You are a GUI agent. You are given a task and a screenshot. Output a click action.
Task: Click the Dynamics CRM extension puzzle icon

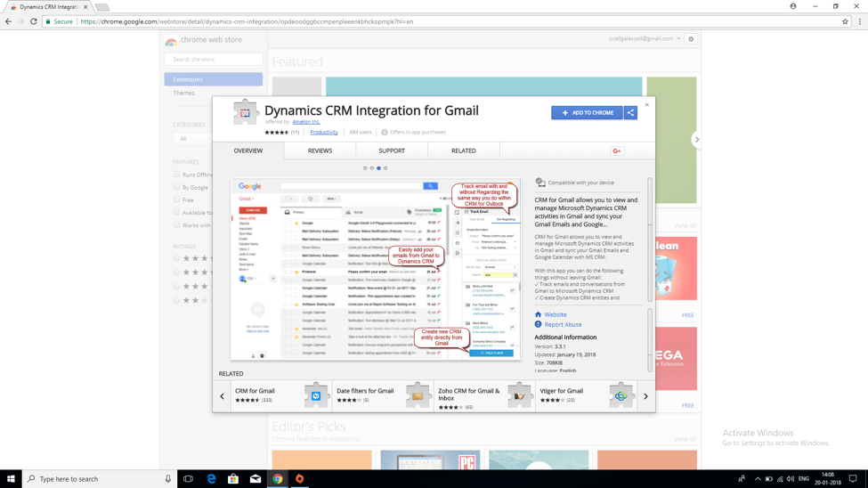coord(245,113)
